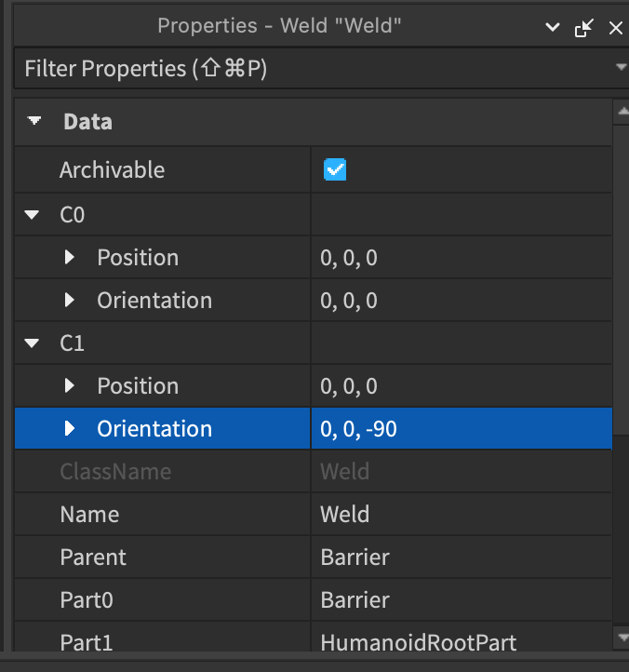This screenshot has width=629, height=672.
Task: Edit the C0 Position value field
Action: point(461,258)
